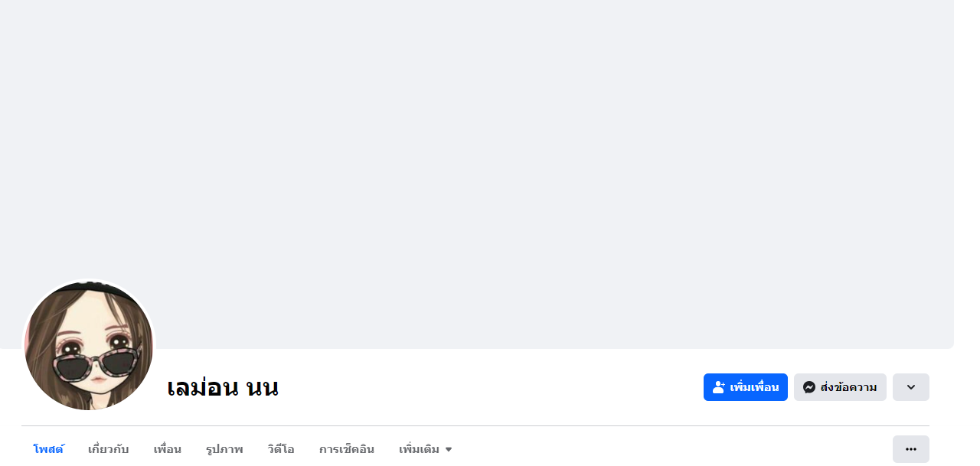980x466 pixels.
Task: Switch to the โพสต์ tab
Action: pos(48,449)
